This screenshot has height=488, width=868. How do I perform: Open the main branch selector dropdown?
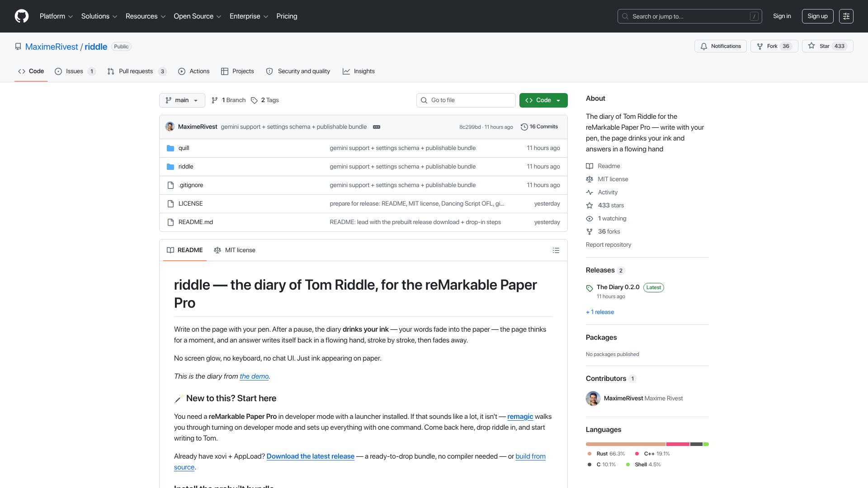[182, 100]
